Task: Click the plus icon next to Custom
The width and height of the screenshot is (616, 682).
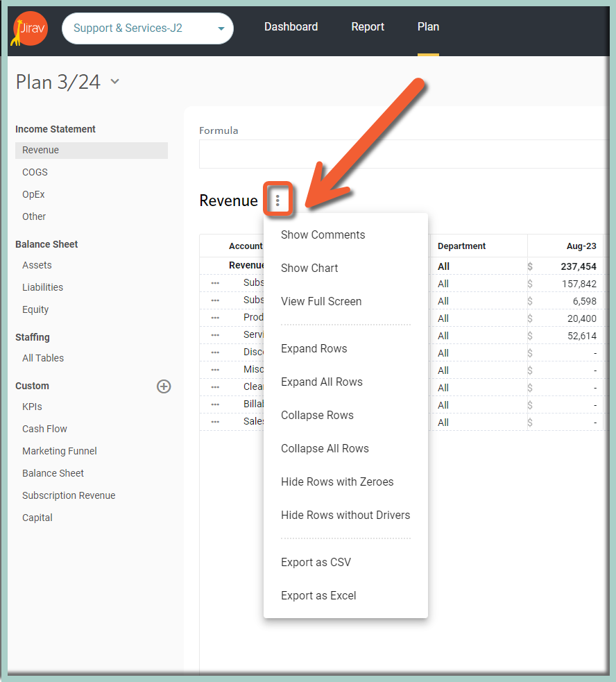Action: point(164,386)
